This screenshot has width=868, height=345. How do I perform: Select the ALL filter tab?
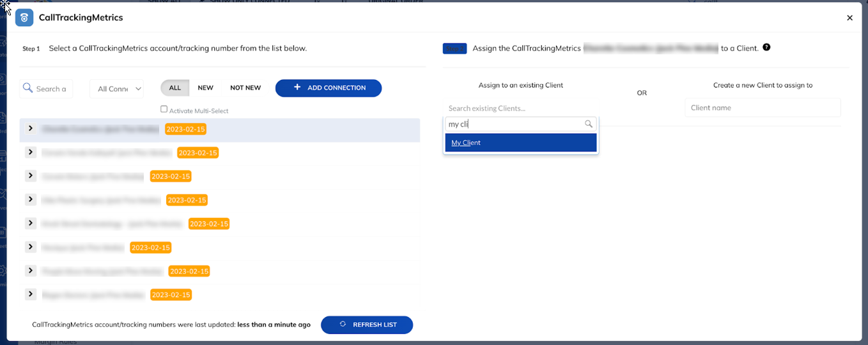174,88
